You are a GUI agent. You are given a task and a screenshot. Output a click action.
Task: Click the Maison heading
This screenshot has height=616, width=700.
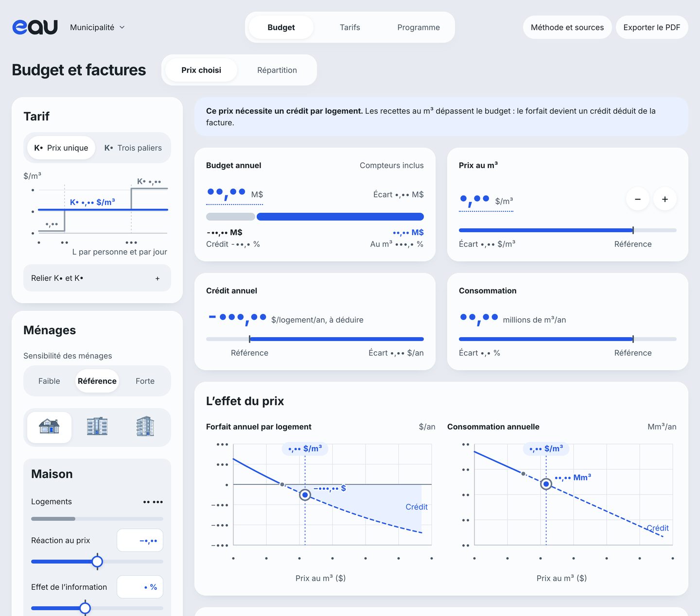pyautogui.click(x=52, y=474)
